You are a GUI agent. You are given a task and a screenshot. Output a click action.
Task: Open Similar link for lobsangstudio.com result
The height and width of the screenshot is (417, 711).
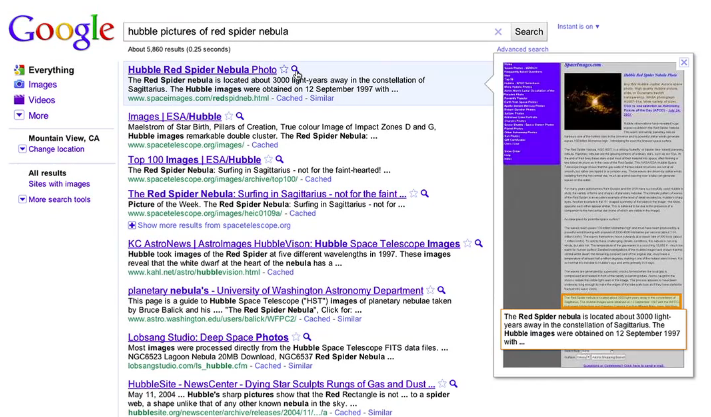tap(300, 365)
